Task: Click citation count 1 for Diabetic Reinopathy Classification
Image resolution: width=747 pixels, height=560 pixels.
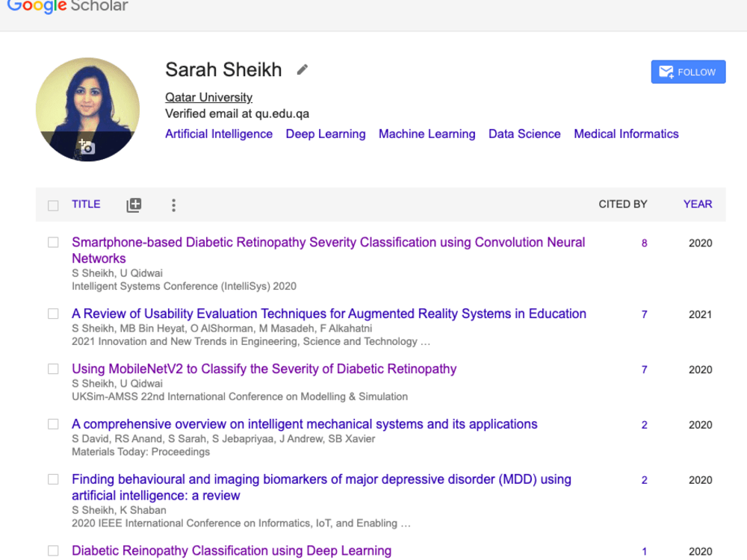Action: (x=644, y=552)
